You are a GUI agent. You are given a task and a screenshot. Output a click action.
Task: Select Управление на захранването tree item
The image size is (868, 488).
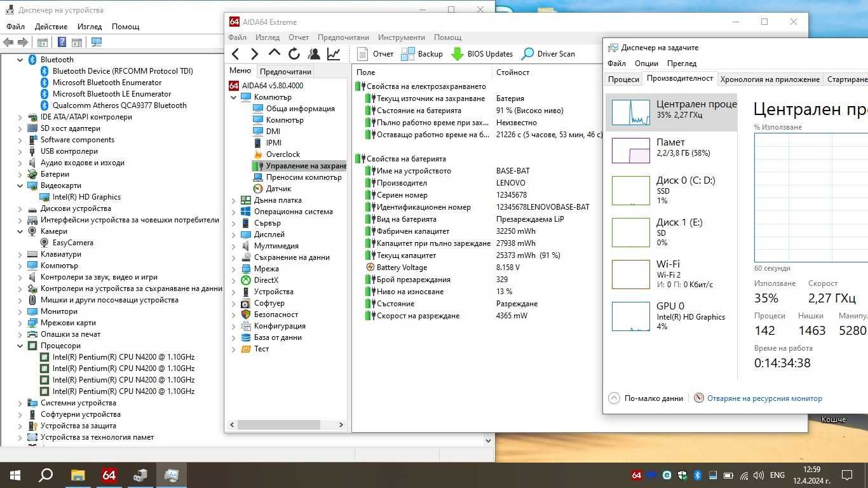300,166
